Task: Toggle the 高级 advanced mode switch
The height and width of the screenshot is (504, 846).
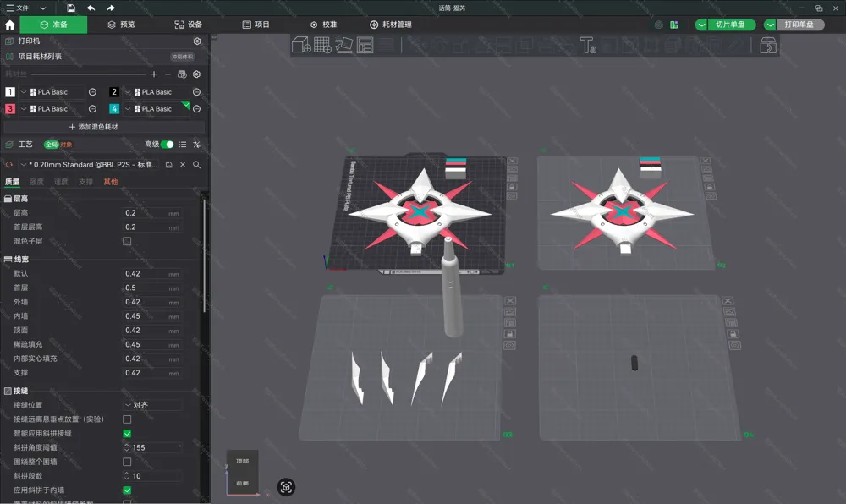Action: (168, 145)
